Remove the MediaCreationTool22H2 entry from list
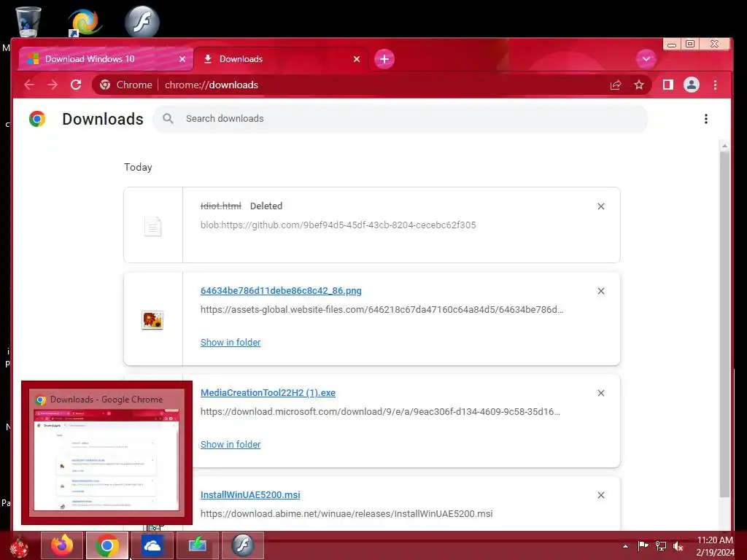 (x=601, y=393)
